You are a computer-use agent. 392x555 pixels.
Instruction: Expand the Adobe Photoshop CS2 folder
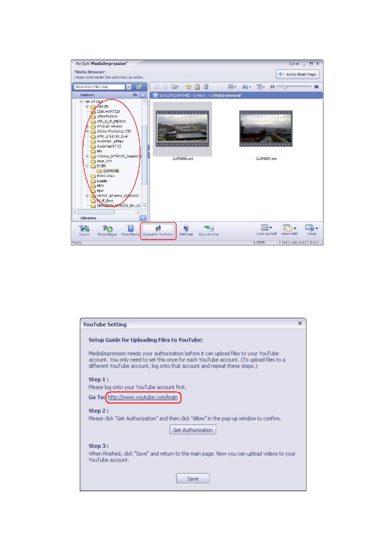click(x=87, y=132)
